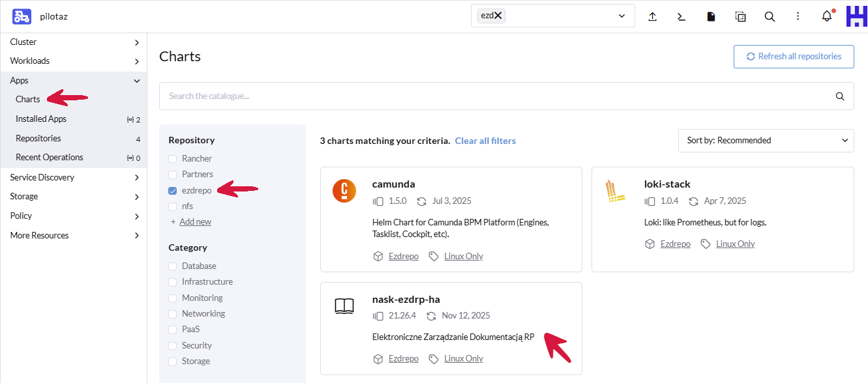Click the camunda chart logo
Image resolution: width=868 pixels, height=383 pixels.
tap(344, 191)
